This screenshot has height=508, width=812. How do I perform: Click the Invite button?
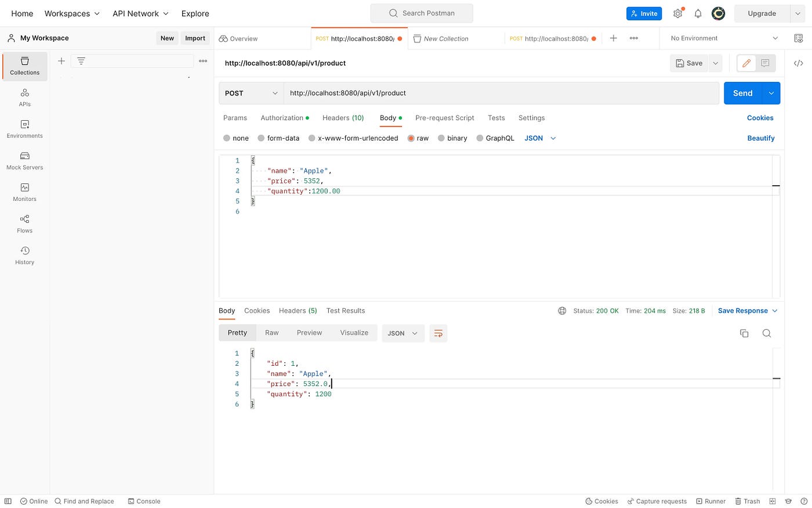coord(644,13)
